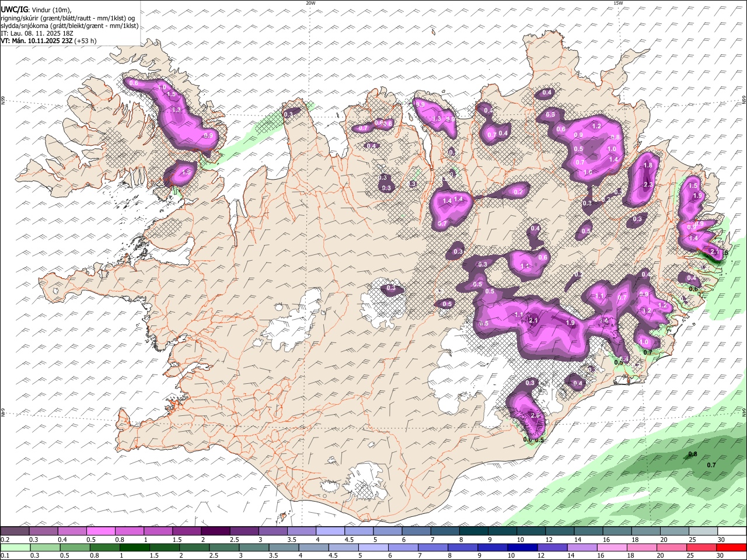Click the deep blue bottom-row swatch labeled 10
747x560 pixels.
coord(522,547)
